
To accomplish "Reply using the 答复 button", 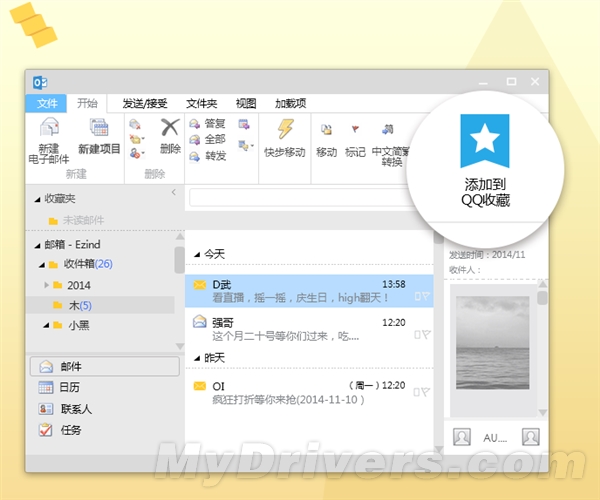I will (x=208, y=124).
